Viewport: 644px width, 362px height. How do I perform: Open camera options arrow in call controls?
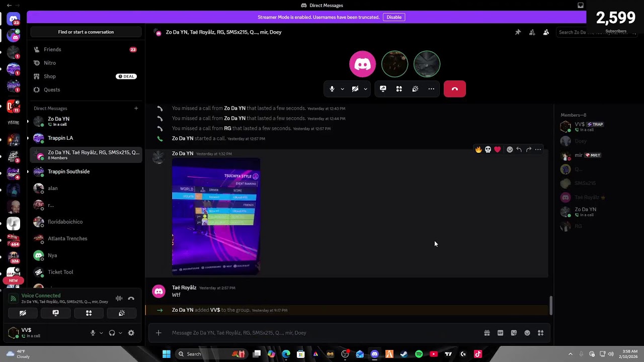tap(365, 89)
